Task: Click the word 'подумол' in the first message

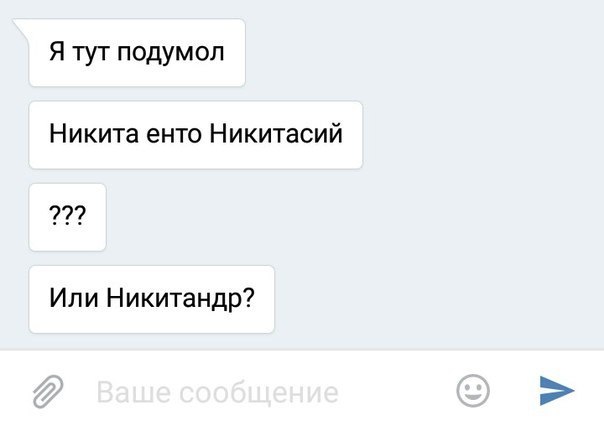Action: pyautogui.click(x=170, y=53)
